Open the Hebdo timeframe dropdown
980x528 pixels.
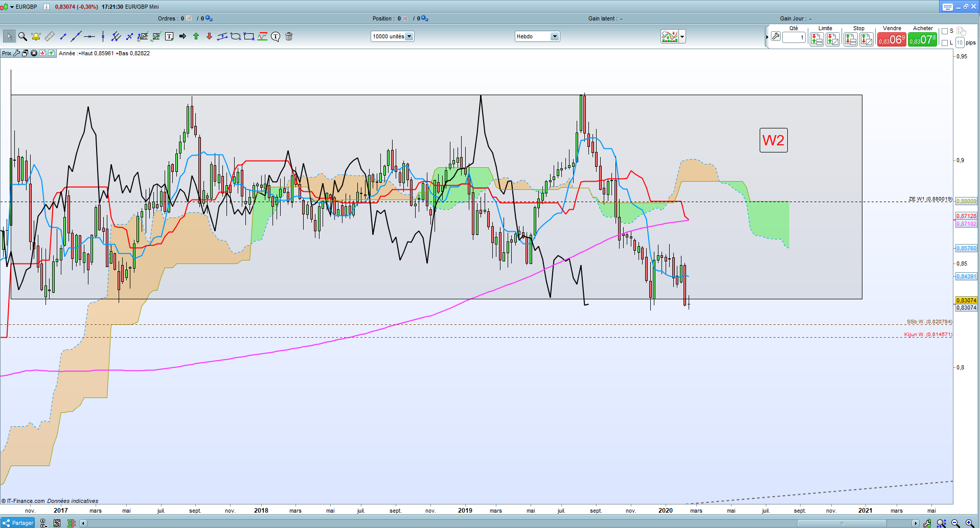click(x=537, y=36)
